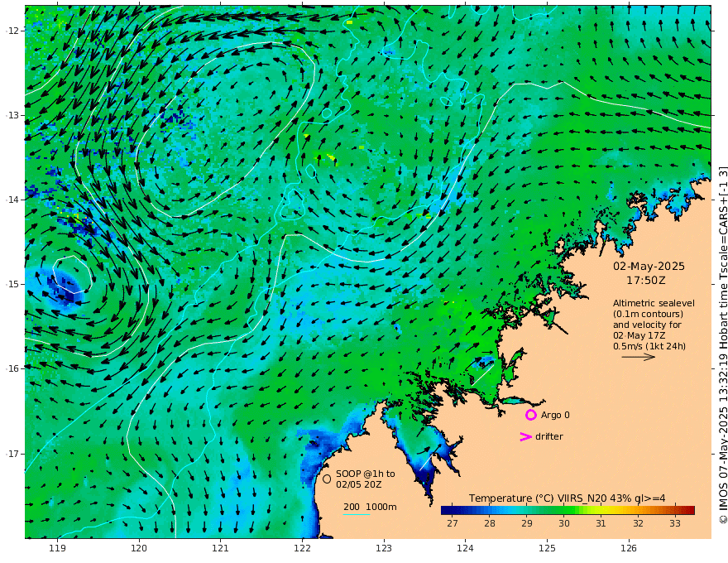Screen dimensions: 728x563
Task: Select the '17:50Z' time label
Action: 646,281
